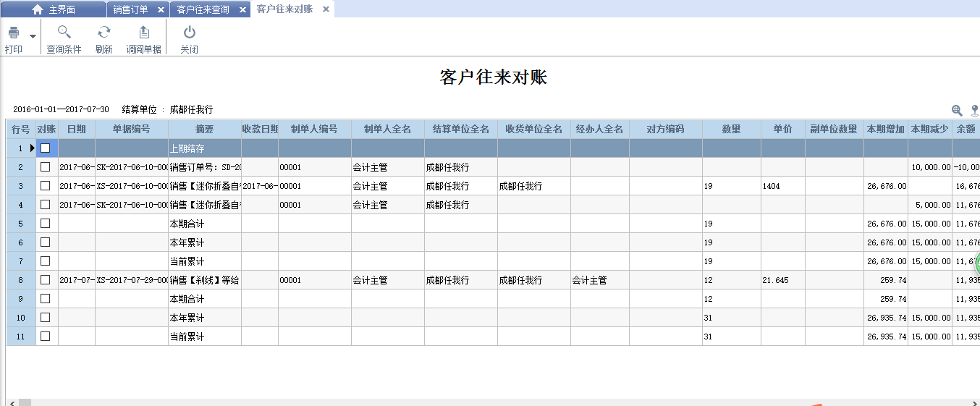Image resolution: width=980 pixels, height=406 pixels.
Task: Click the horizontal scrollbar left arrow
Action: 10,402
